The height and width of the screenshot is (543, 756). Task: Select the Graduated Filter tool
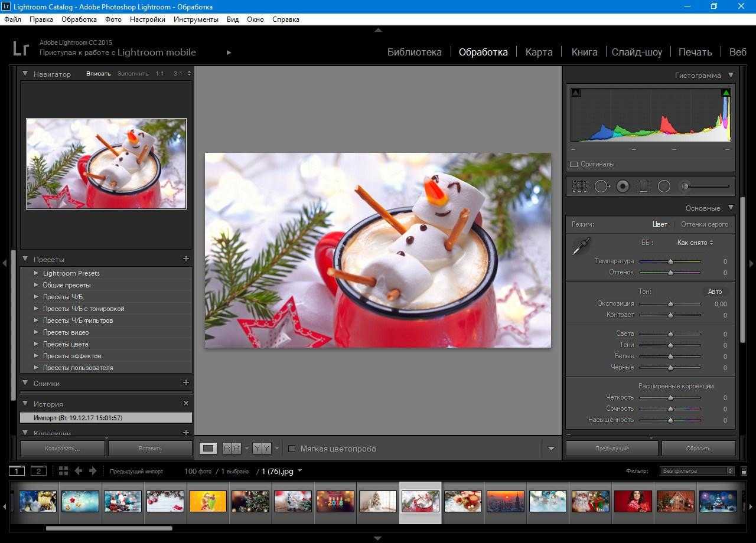pos(643,187)
